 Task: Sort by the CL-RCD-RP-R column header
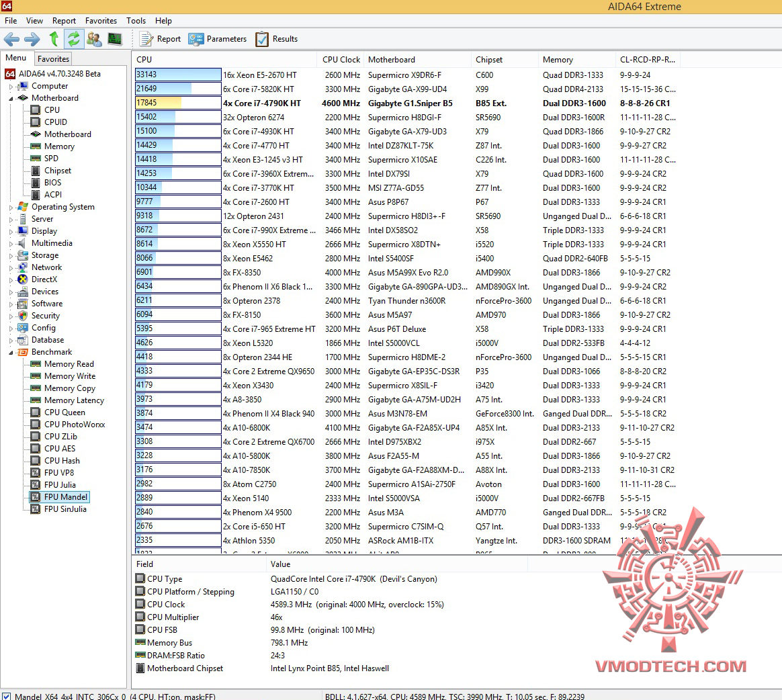tap(648, 59)
